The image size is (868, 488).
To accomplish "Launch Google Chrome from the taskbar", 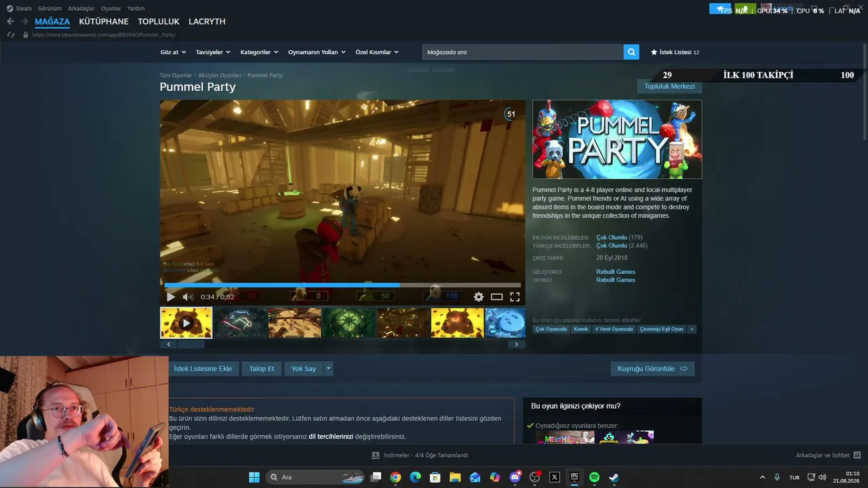I will [395, 477].
